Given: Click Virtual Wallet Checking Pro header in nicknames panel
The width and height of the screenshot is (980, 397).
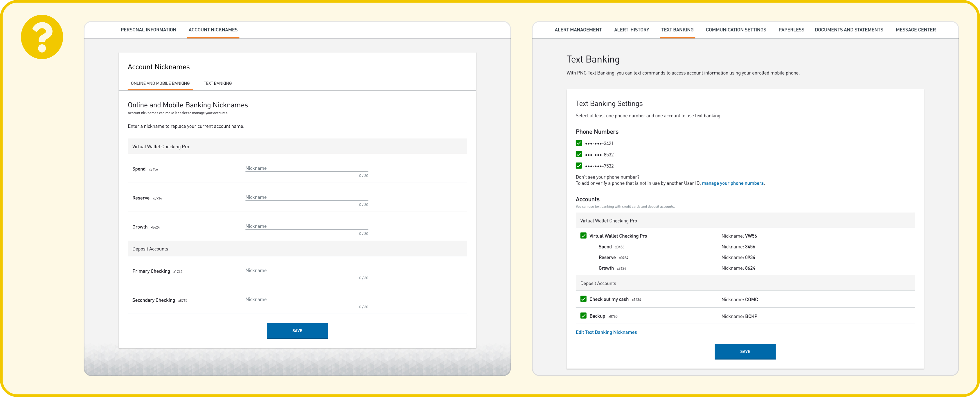Looking at the screenshot, I should 297,146.
